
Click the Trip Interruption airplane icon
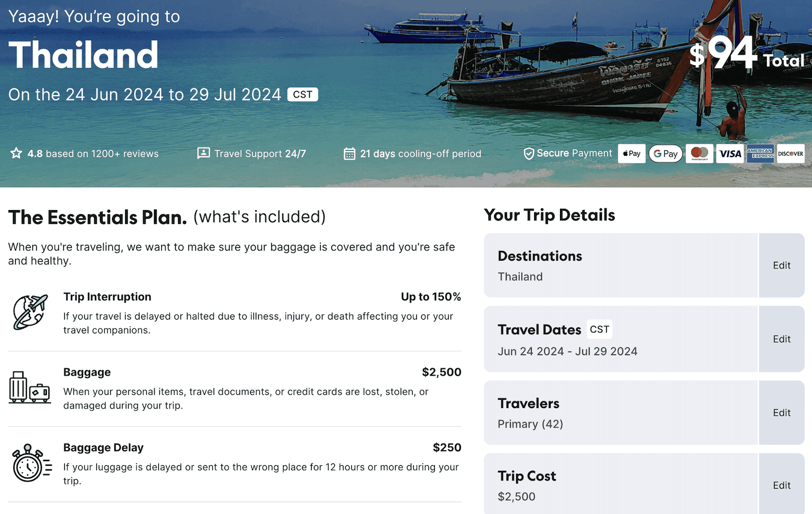click(29, 312)
